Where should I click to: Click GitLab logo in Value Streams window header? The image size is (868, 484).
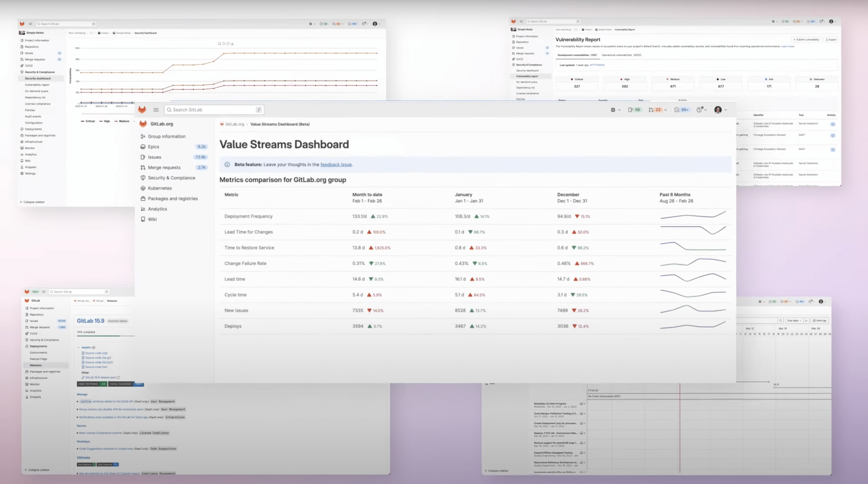tap(142, 110)
